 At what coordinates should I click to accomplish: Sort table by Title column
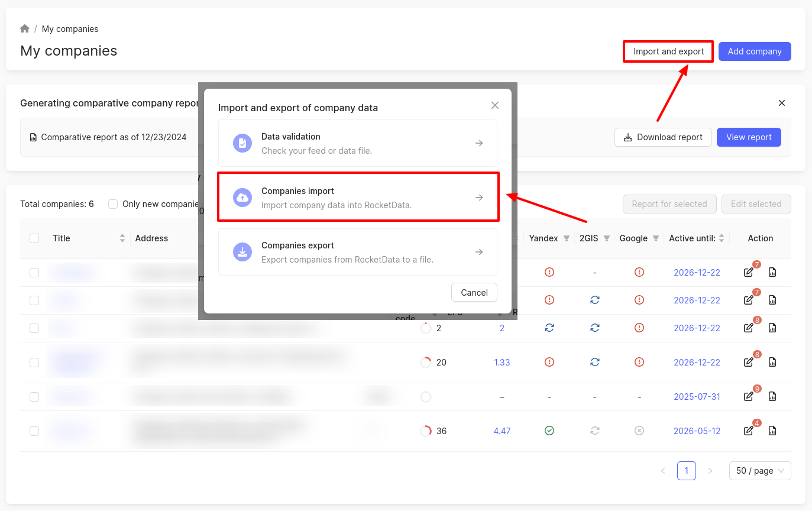click(122, 238)
